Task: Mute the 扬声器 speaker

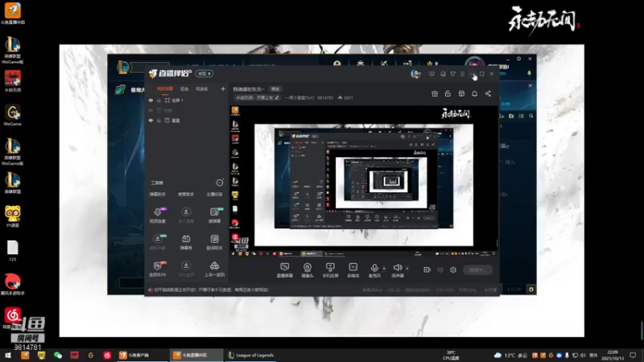Action: click(397, 270)
